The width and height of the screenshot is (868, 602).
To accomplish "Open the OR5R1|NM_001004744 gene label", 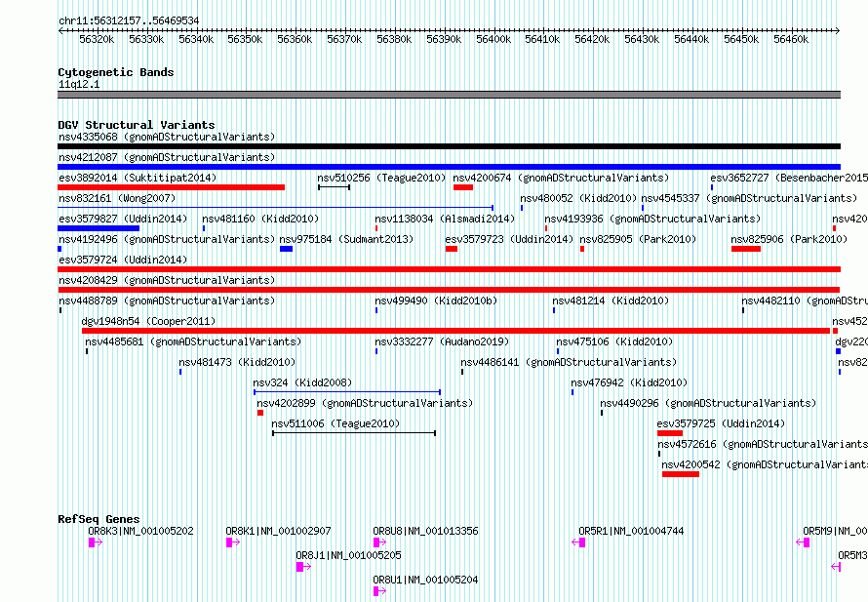I will (631, 531).
